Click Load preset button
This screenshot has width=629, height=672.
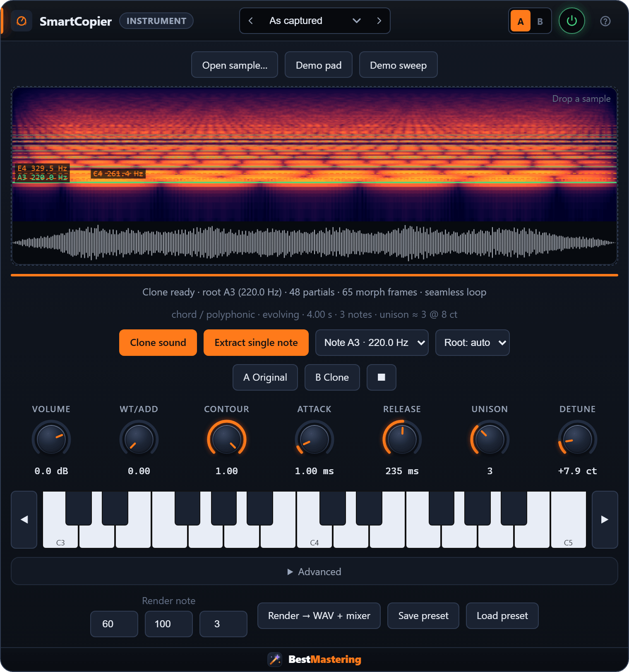coord(502,616)
